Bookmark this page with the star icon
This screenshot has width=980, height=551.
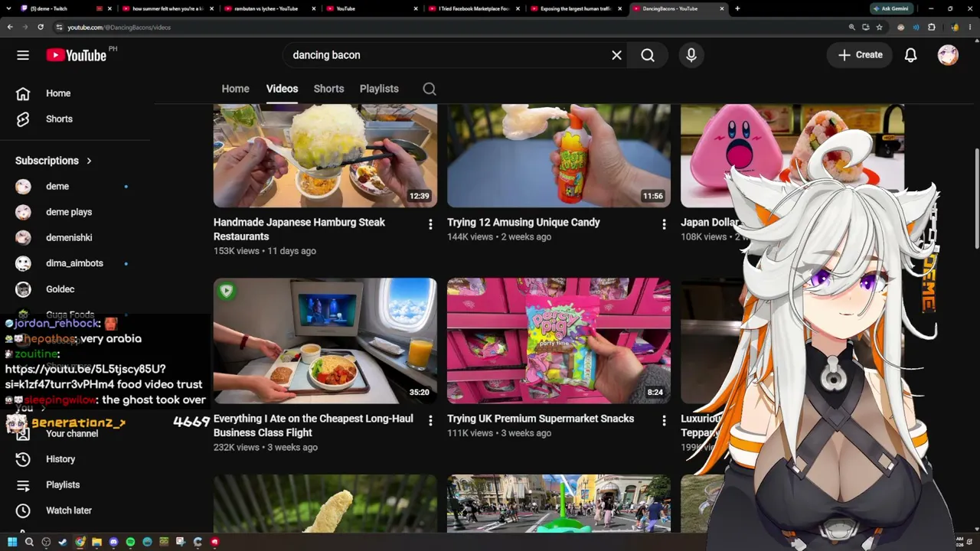[880, 27]
